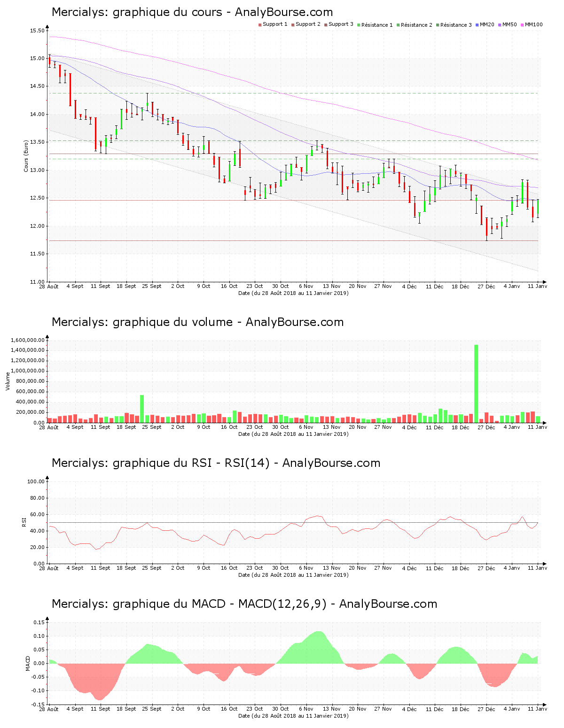
Task: Click '6 Nov' date on the volume chart axis
Action: point(306,427)
